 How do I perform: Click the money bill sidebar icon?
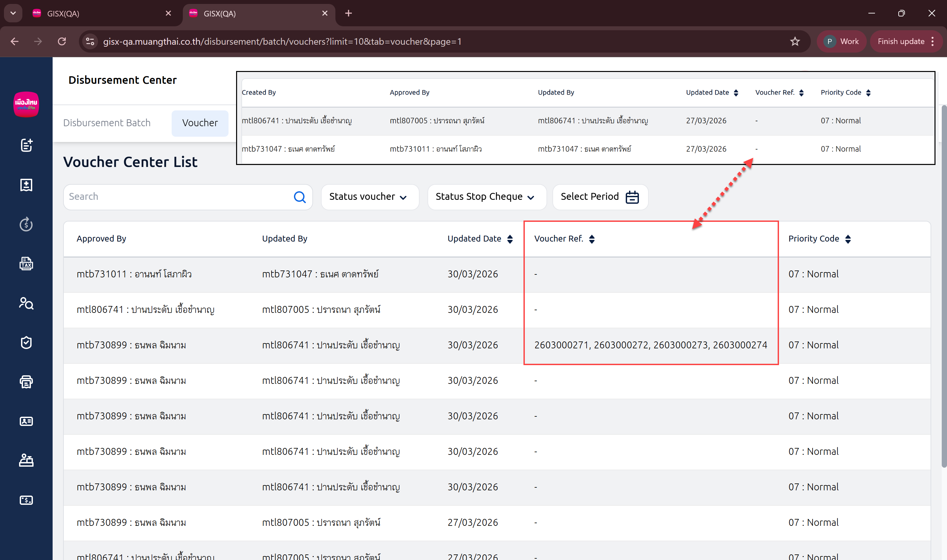(x=26, y=501)
